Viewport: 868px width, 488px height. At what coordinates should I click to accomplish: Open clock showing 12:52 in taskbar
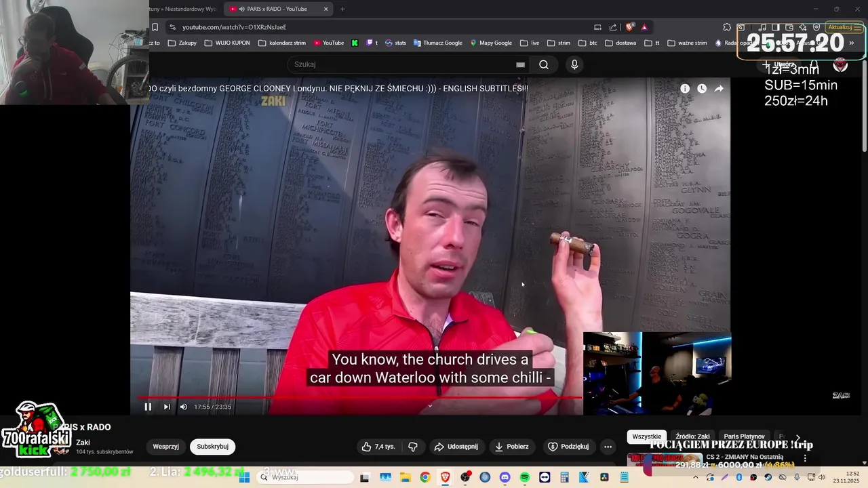(x=847, y=477)
